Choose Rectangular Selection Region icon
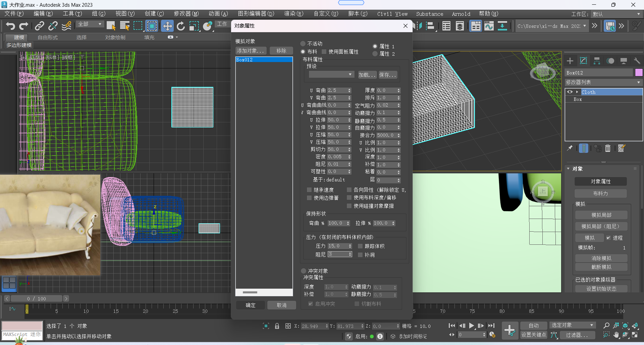 pyautogui.click(x=138, y=26)
